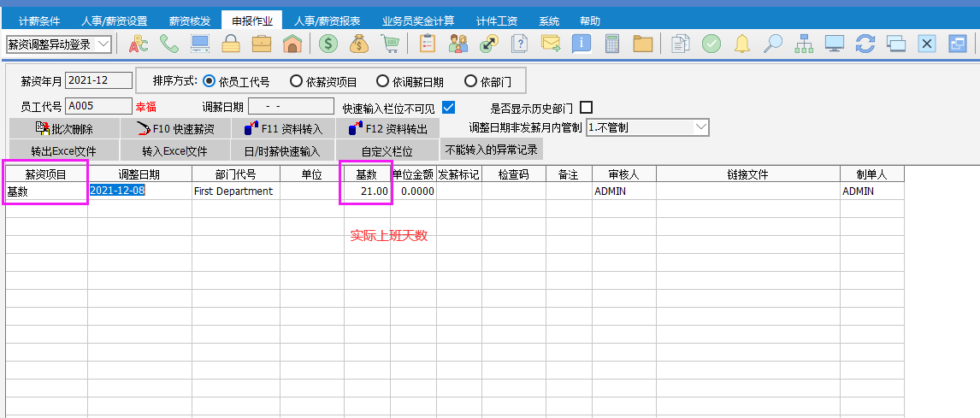
Task: Click the yellow envelope mail icon
Action: click(x=551, y=44)
